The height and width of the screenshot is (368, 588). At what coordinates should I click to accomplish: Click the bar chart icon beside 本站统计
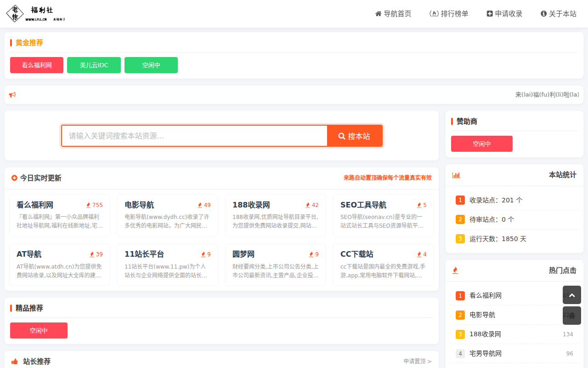point(456,175)
